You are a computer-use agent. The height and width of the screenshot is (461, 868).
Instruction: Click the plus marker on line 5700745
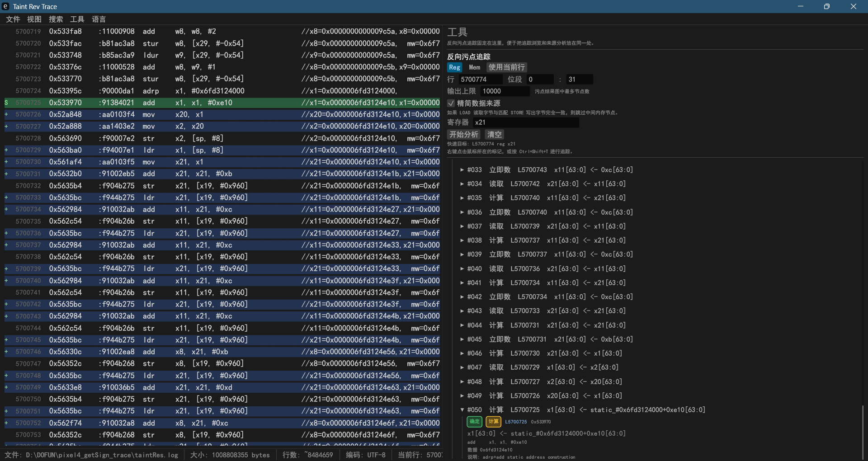(x=6, y=340)
